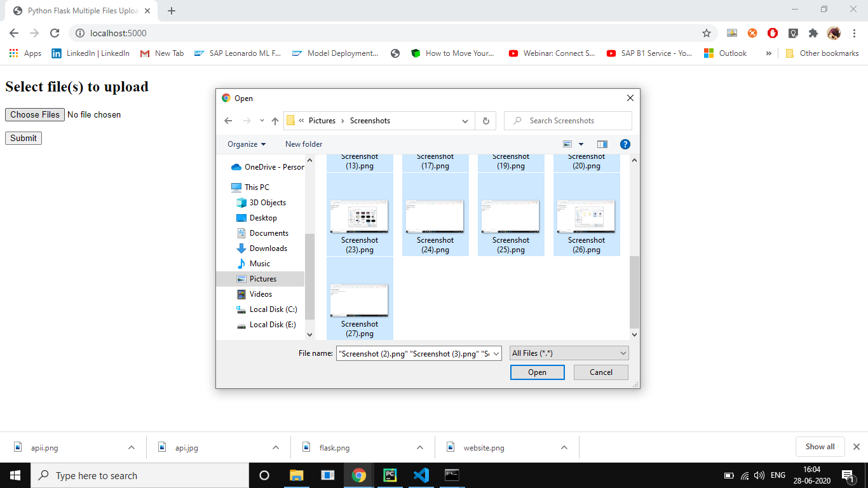Image resolution: width=868 pixels, height=488 pixels.
Task: Click the Wi-Fi icon in system tray
Action: coord(745,475)
